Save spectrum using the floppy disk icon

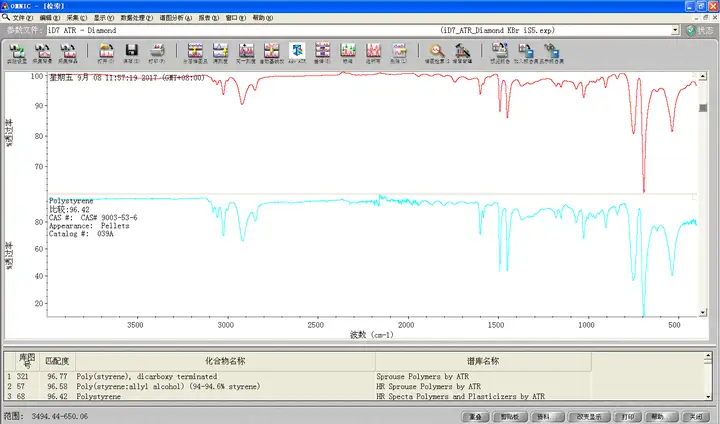(131, 53)
